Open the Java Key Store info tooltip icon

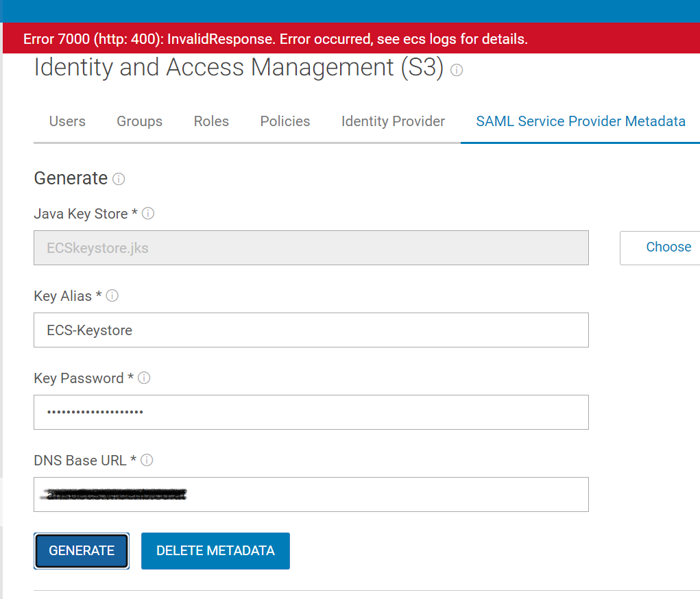click(148, 213)
